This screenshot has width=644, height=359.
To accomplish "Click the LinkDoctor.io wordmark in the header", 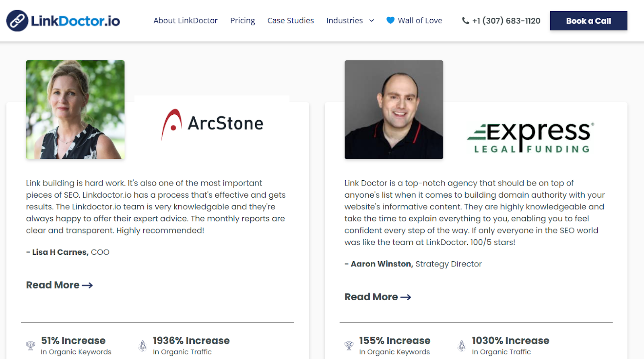I will tap(75, 21).
